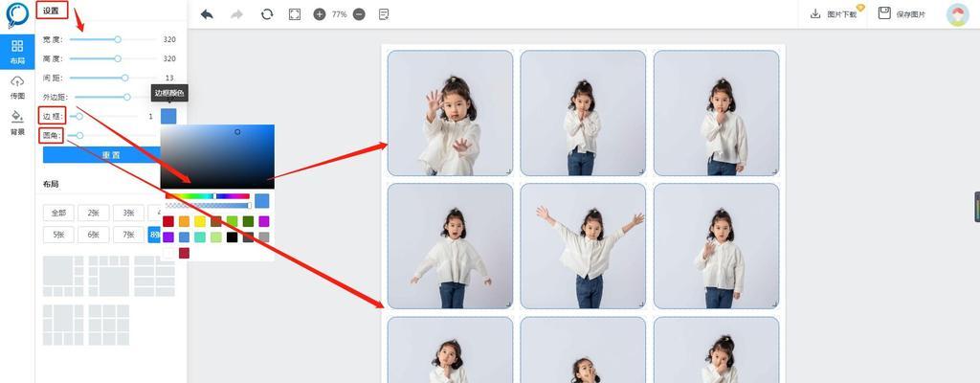
Task: Select the first layout template in second row
Action: click(63, 325)
